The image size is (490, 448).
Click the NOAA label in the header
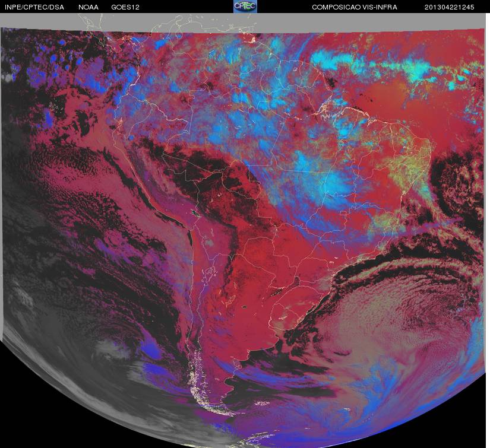tap(88, 7)
